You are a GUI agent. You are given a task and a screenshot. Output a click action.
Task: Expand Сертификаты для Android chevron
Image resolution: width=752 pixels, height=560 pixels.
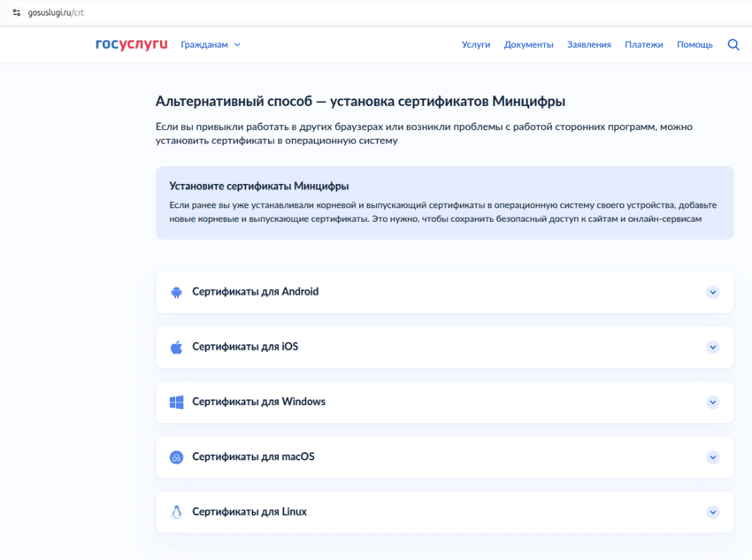(713, 292)
